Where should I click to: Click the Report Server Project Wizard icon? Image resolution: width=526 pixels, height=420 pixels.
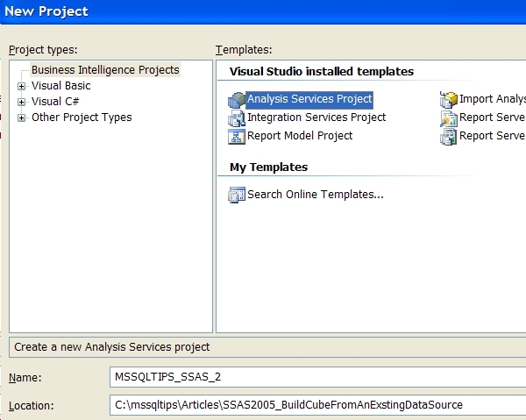(x=449, y=118)
